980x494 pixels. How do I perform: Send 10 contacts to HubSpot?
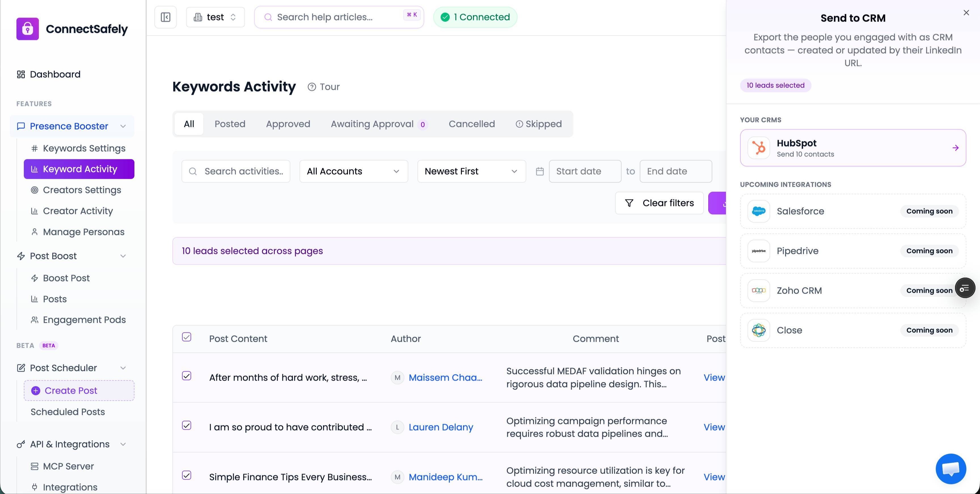pyautogui.click(x=853, y=148)
